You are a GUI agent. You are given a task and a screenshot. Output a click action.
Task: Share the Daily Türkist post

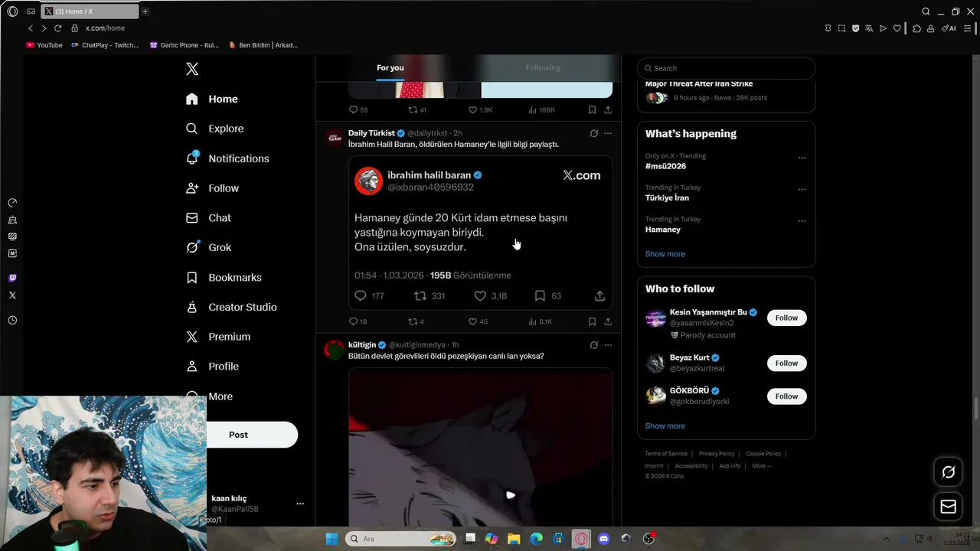(x=608, y=322)
